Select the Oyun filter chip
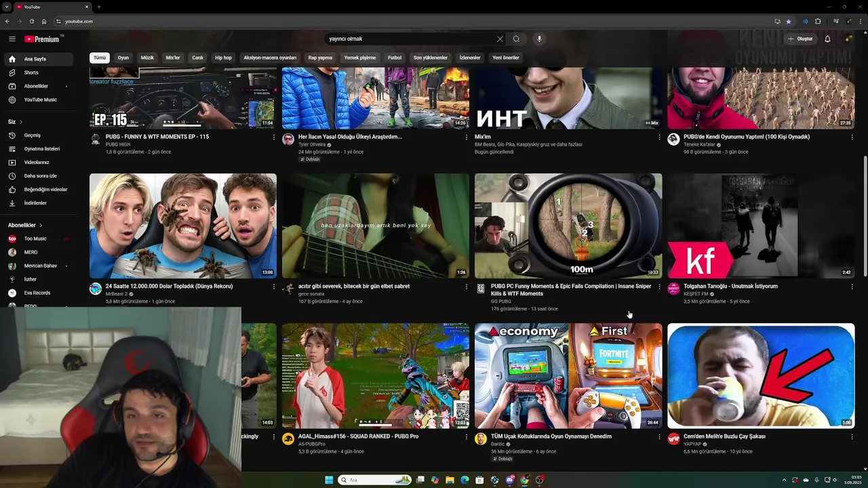Screen dimensions: 868x488 tap(123, 58)
